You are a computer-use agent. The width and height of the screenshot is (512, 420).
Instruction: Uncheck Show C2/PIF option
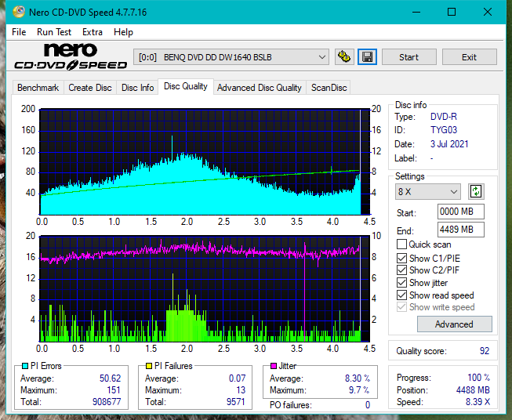[401, 270]
